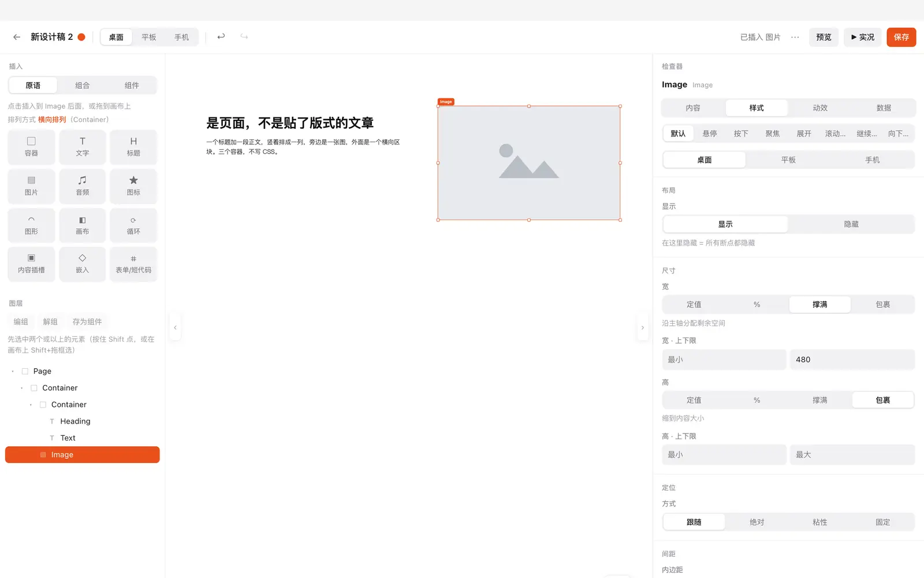Viewport: 924px width, 578px height.
Task: Insert a 内容插槽 content slot primitive
Action: point(31,264)
